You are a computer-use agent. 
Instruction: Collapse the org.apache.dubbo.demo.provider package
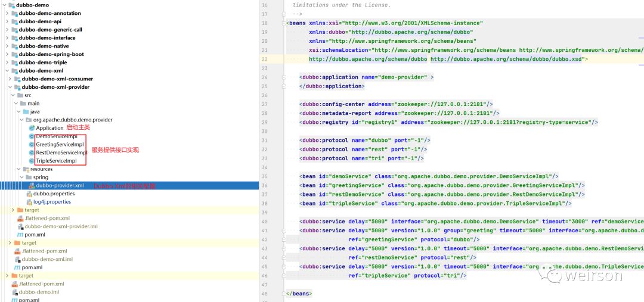click(x=22, y=120)
